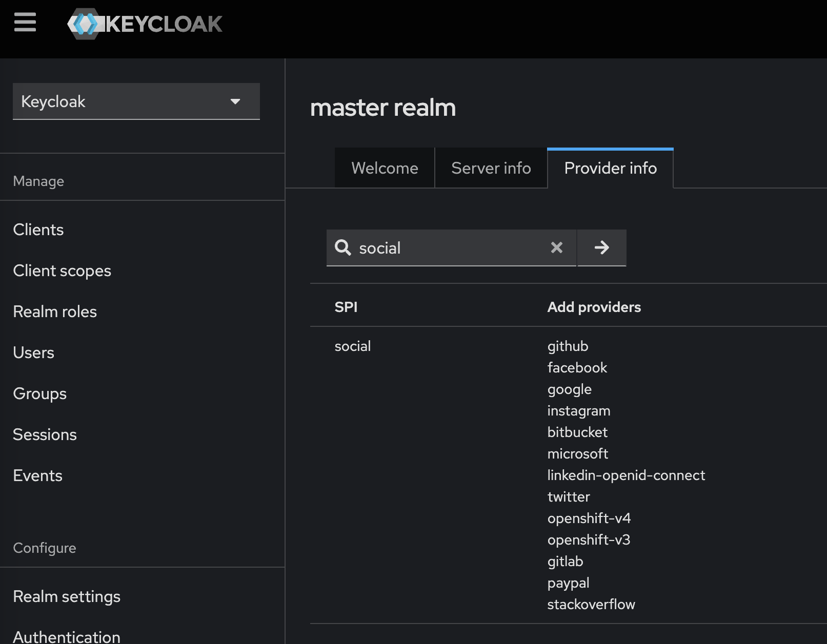Click the search magnifier icon

pos(343,247)
